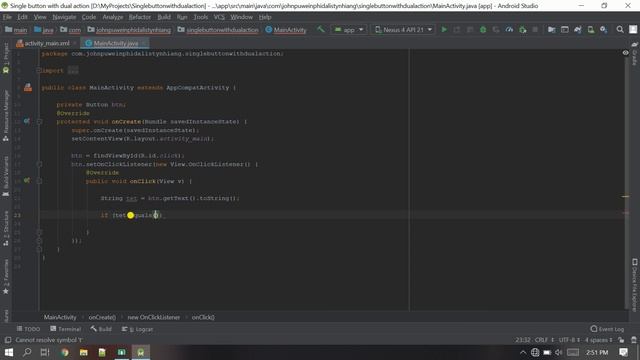Collapse the import block fold marker
This screenshot has height=360, width=640.
[38, 71]
